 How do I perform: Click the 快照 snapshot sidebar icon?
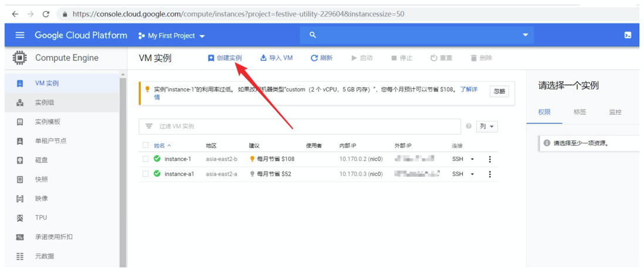(x=20, y=179)
